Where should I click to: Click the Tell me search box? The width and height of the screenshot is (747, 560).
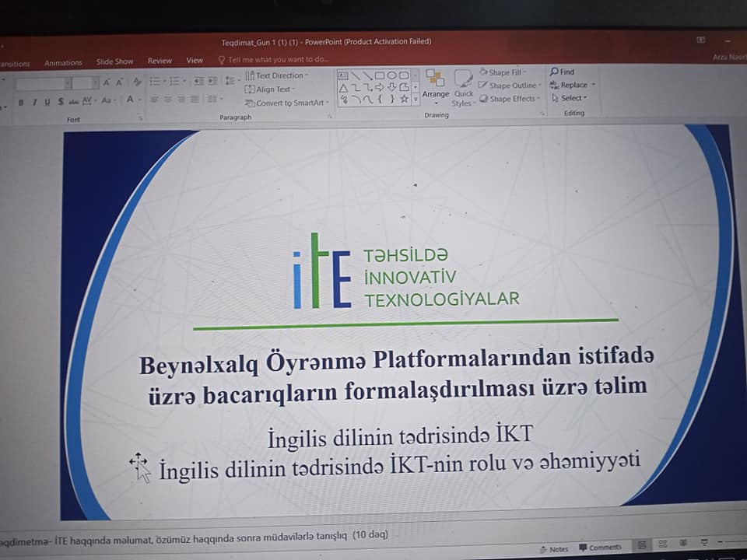pos(274,60)
